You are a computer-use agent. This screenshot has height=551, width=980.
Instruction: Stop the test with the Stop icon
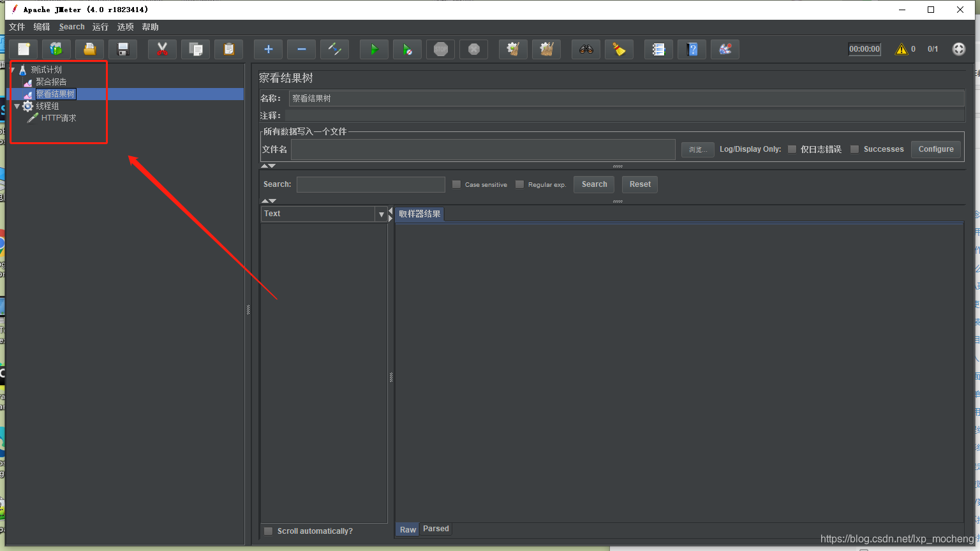pos(440,49)
